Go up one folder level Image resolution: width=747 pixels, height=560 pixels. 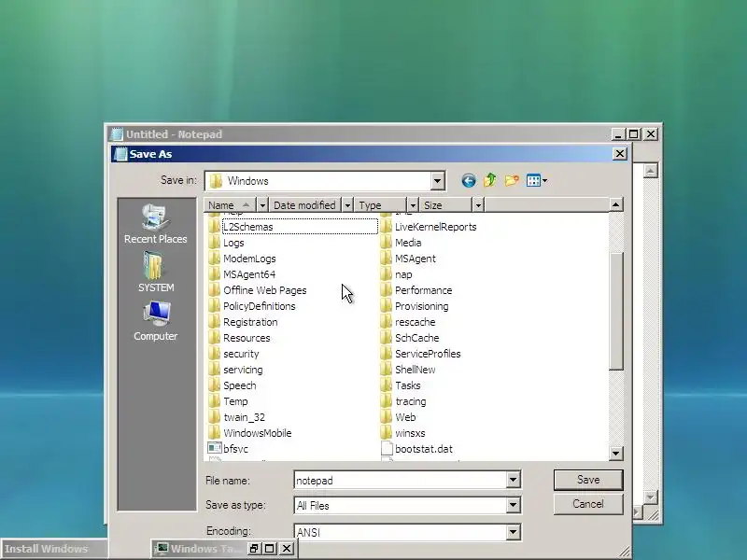(x=489, y=180)
